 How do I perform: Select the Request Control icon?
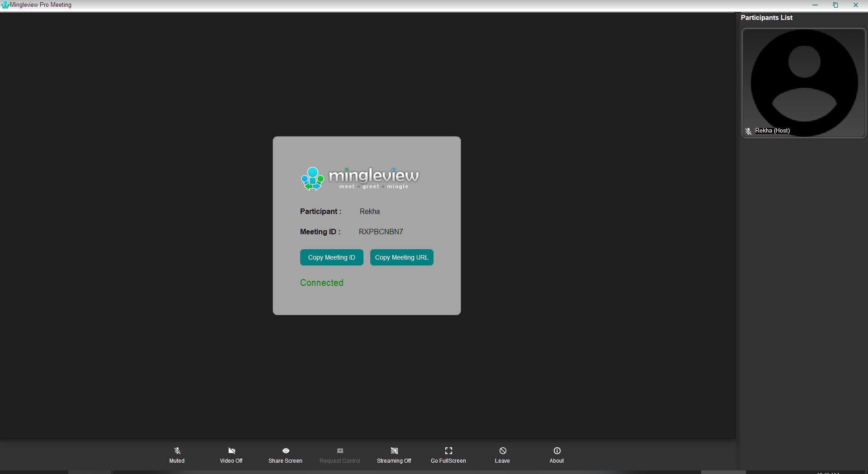tap(340, 450)
